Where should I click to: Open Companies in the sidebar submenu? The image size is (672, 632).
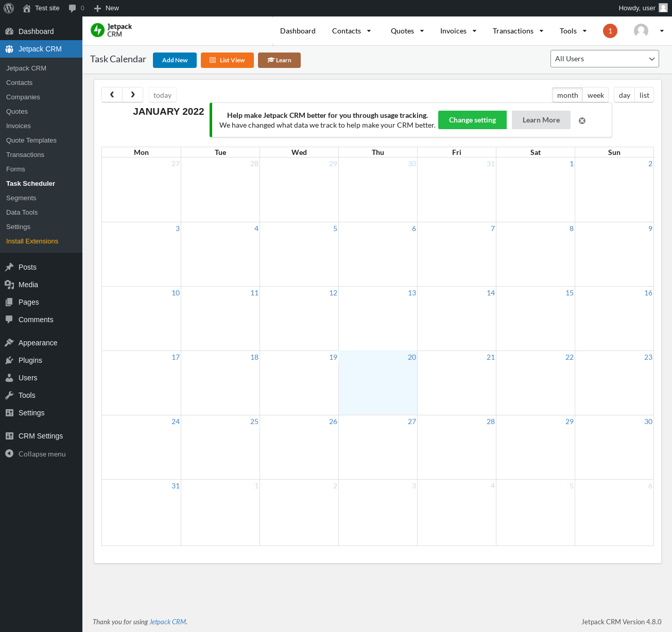pyautogui.click(x=23, y=97)
